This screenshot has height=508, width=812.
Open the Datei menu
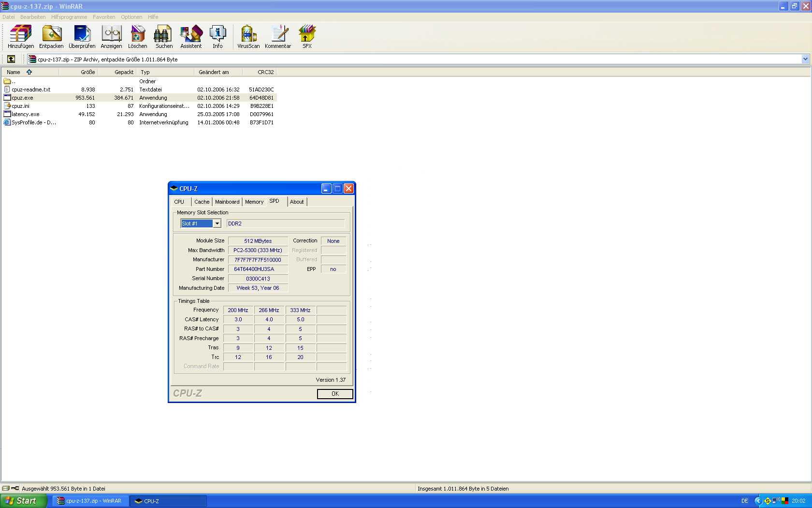pos(9,17)
